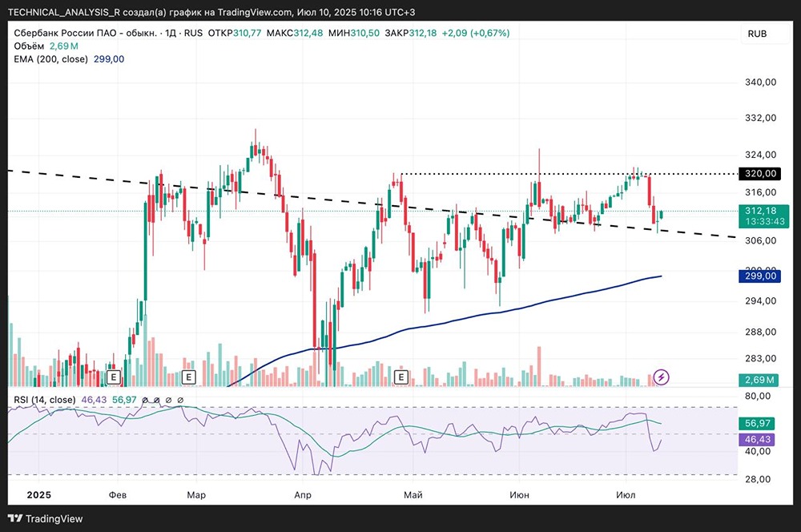Click the Мар month label on time axis
This screenshot has height=532, width=801.
pyautogui.click(x=196, y=494)
